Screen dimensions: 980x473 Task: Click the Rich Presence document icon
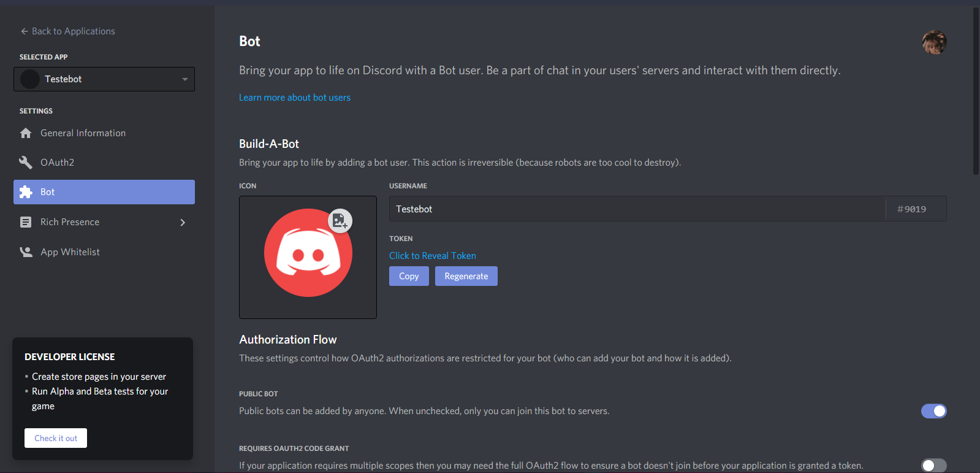(x=26, y=221)
